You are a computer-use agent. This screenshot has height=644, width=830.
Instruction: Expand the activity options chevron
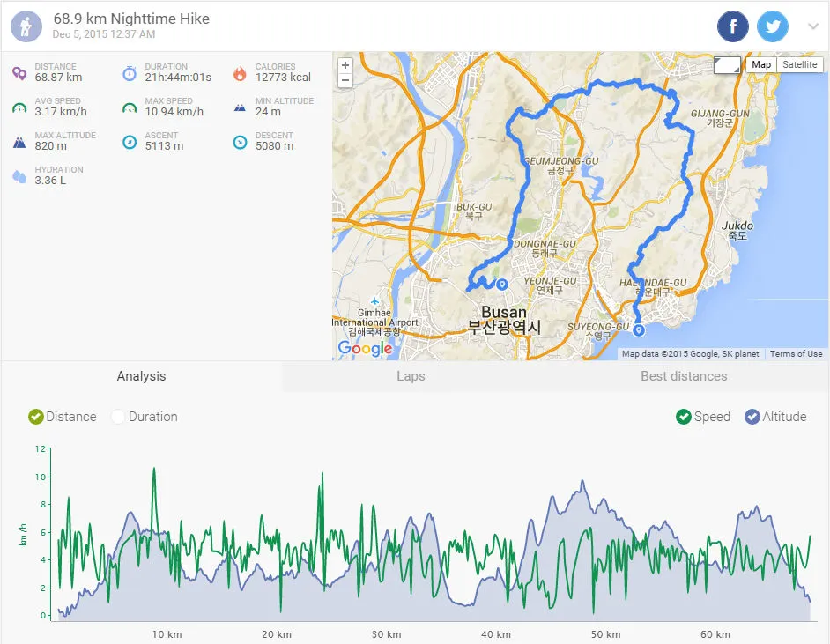[813, 26]
